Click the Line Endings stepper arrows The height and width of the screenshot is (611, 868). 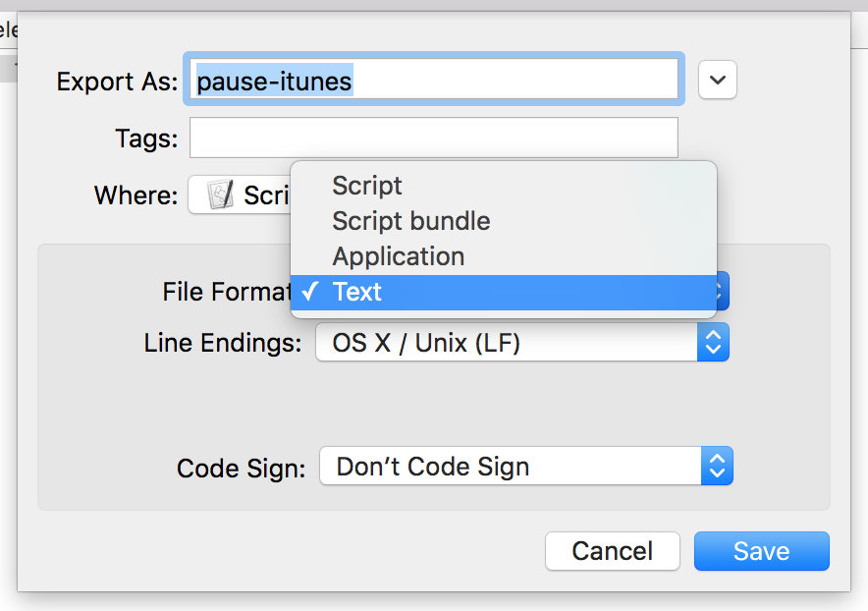coord(713,343)
